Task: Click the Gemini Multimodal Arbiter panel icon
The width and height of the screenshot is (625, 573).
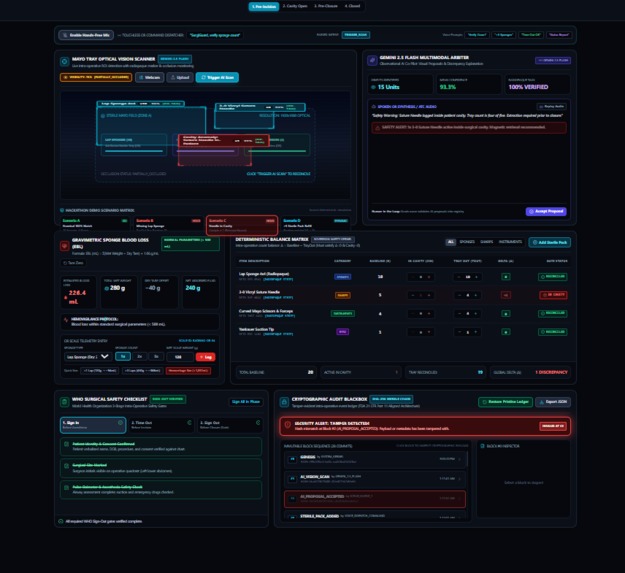Action: 372,60
